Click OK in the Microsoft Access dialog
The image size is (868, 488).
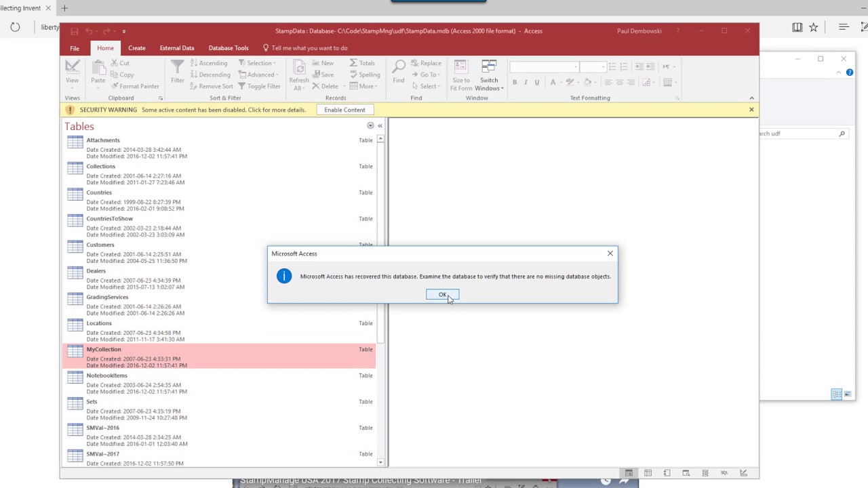point(442,294)
